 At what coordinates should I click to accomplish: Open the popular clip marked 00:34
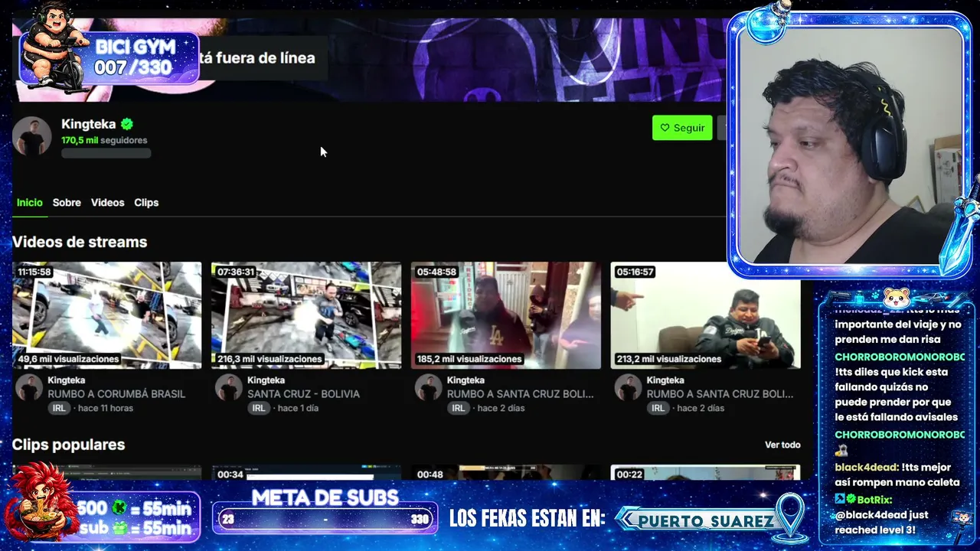coord(306,472)
